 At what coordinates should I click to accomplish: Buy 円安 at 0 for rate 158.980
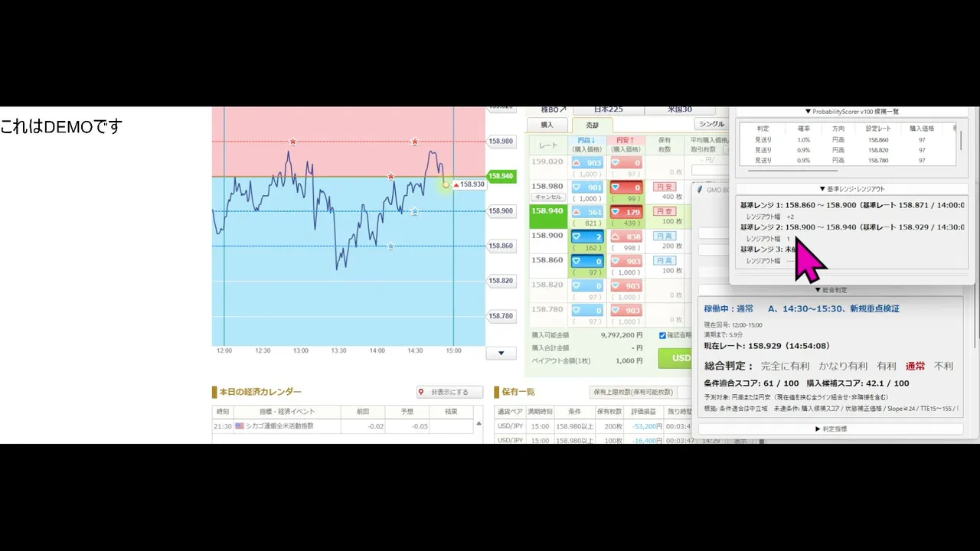626,187
